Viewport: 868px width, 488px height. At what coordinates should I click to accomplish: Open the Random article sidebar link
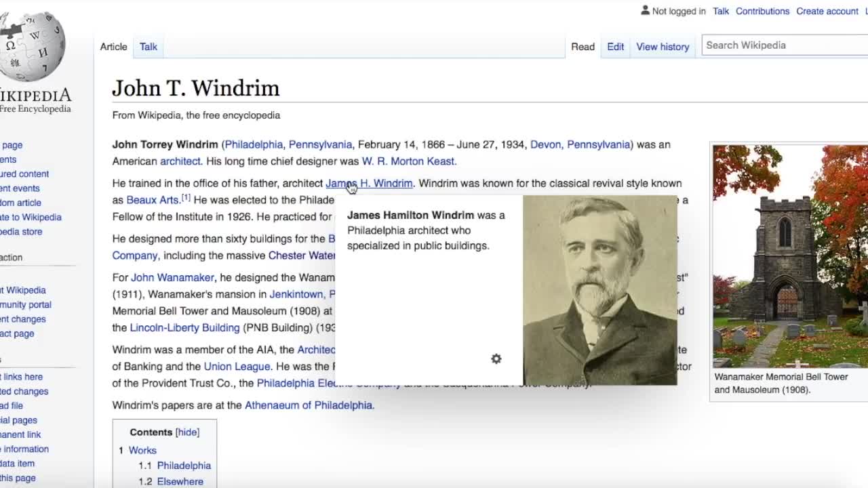20,203
